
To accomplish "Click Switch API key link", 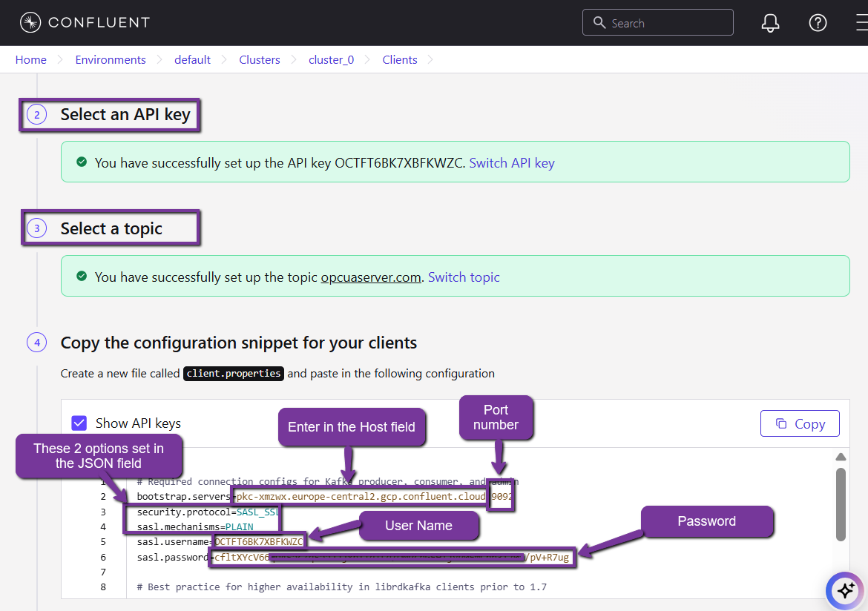I will 512,163.
